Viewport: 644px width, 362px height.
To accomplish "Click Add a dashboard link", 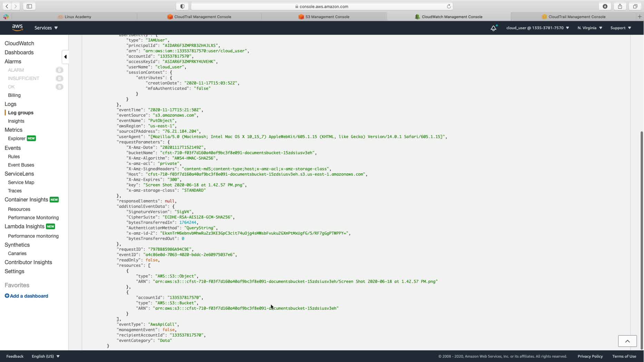I will point(29,296).
